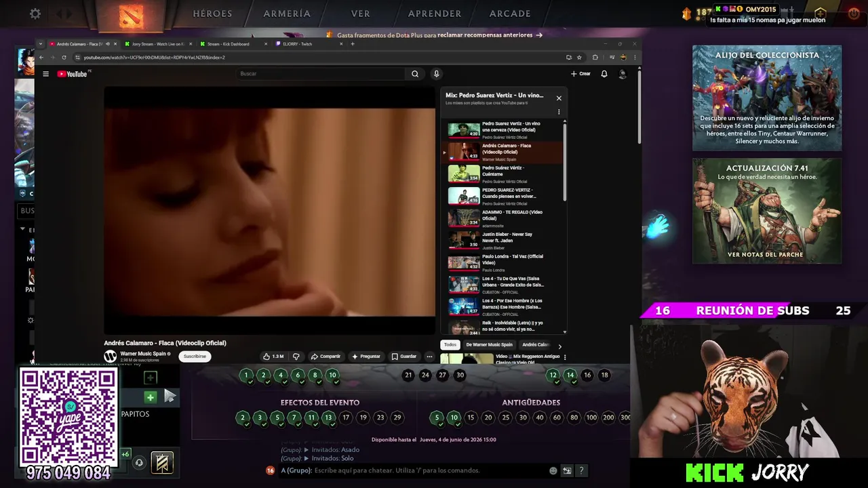Close the Mix playlist panel
Image resolution: width=868 pixels, height=488 pixels.
tap(559, 98)
